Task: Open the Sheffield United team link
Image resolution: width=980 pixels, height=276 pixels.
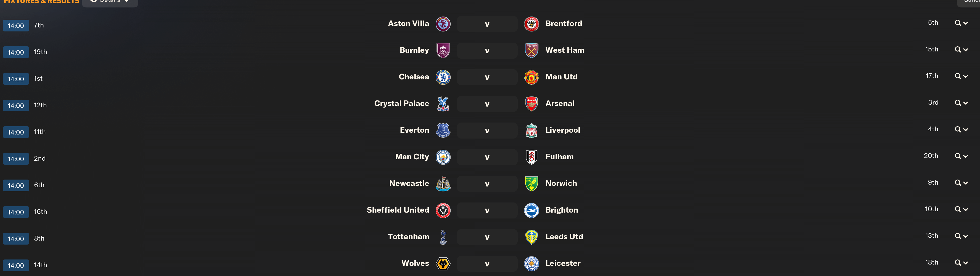Action: (398, 210)
